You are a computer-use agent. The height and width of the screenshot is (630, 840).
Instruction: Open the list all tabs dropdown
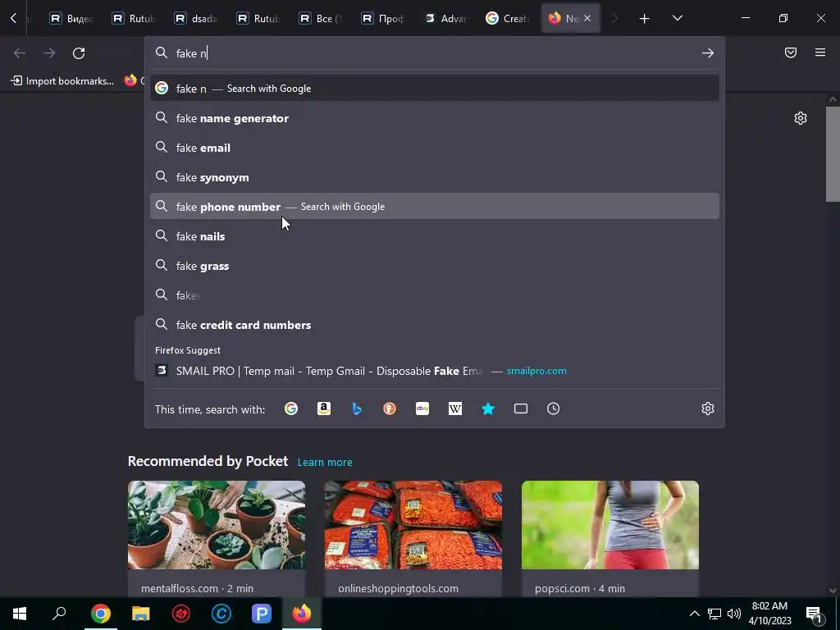tap(677, 18)
